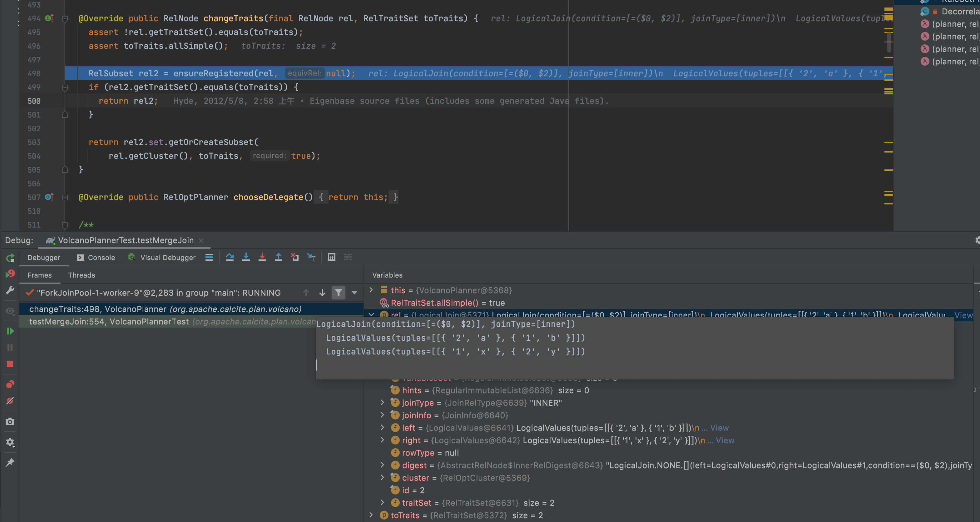Switch to the Threads tab
Image resolution: width=980 pixels, height=522 pixels.
coord(82,275)
